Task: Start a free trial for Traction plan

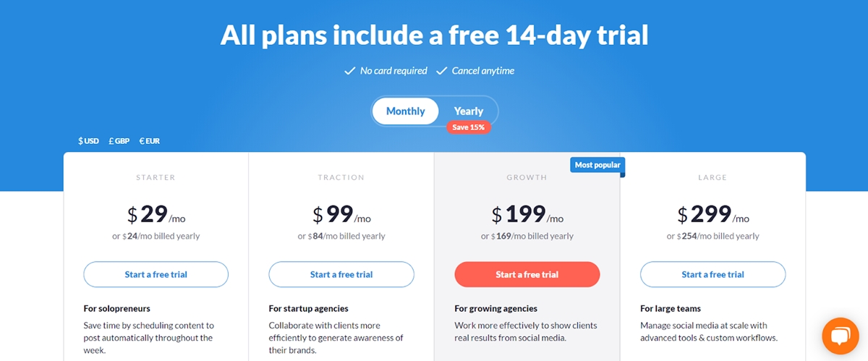Action: click(x=341, y=274)
